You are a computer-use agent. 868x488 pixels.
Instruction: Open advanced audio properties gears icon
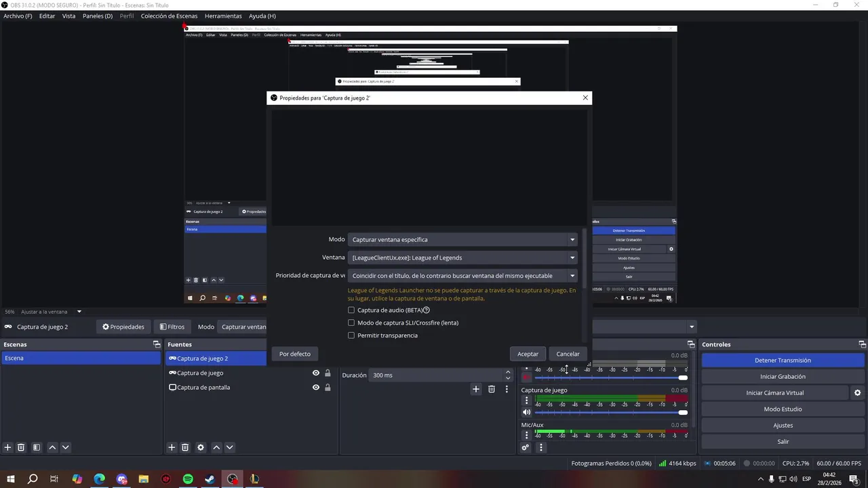(526, 447)
